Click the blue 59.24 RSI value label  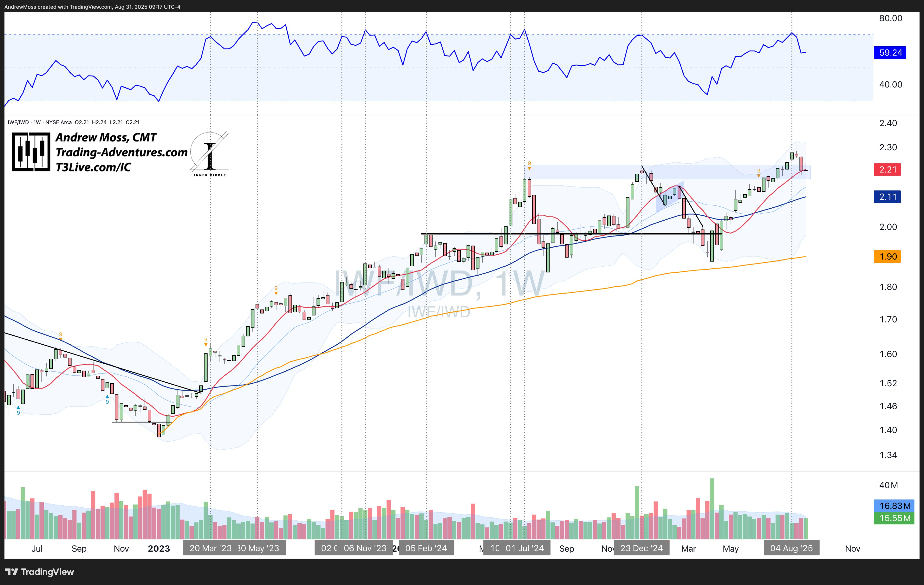889,53
